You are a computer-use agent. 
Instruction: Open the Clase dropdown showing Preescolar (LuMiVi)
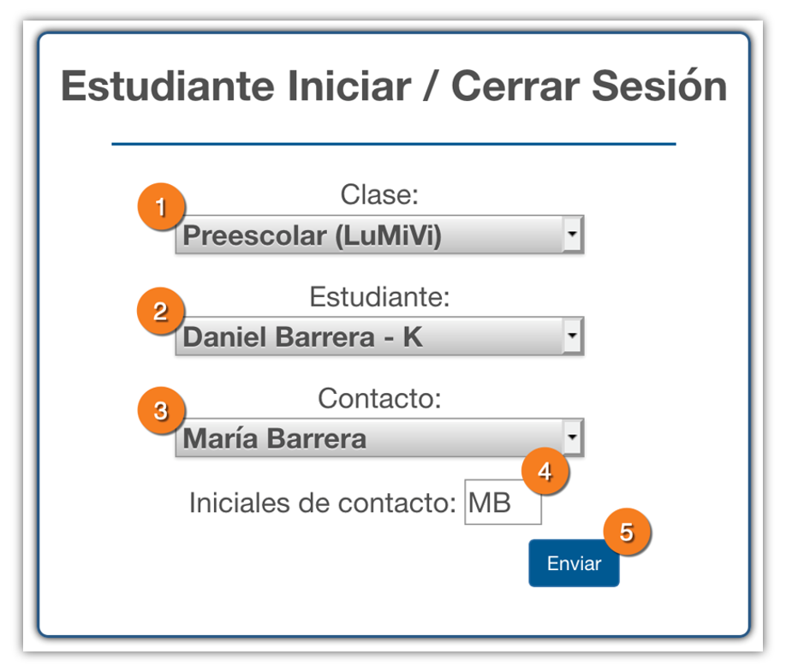click(x=370, y=235)
